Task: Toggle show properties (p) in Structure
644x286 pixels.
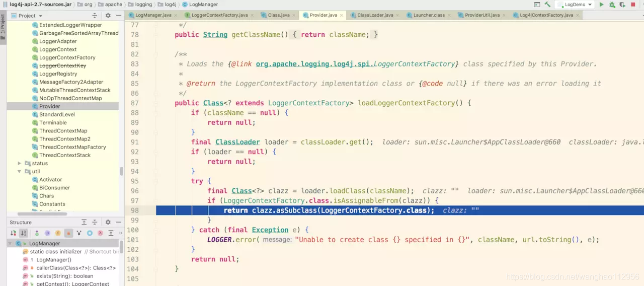Action: point(47,233)
